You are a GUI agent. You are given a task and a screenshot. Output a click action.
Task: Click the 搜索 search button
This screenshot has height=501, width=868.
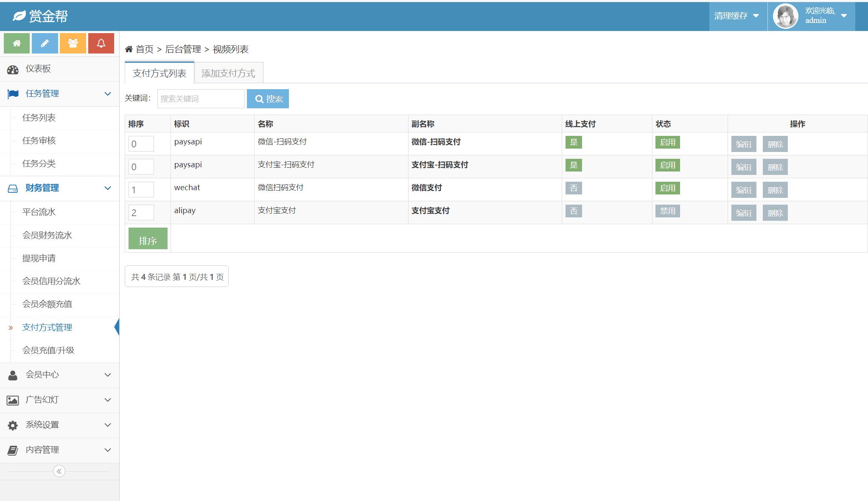[x=268, y=99]
